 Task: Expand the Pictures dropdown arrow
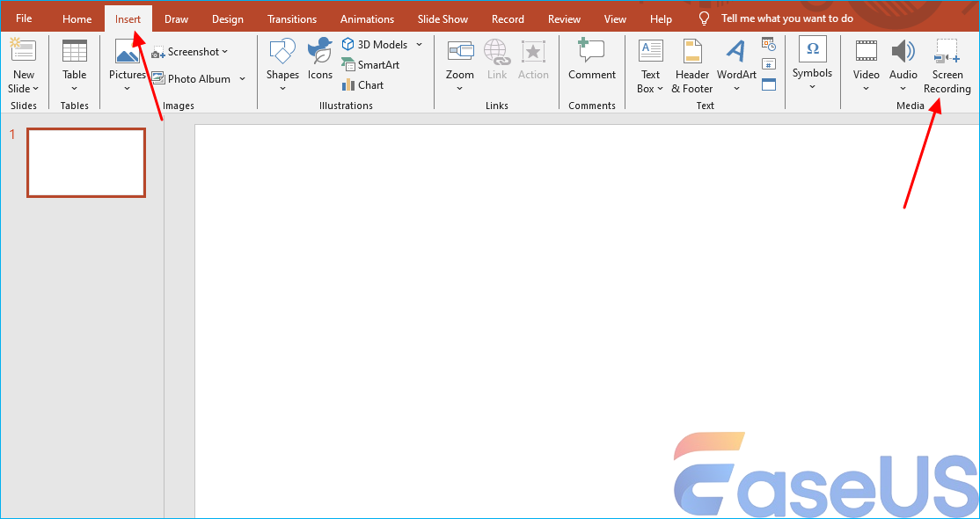[128, 89]
